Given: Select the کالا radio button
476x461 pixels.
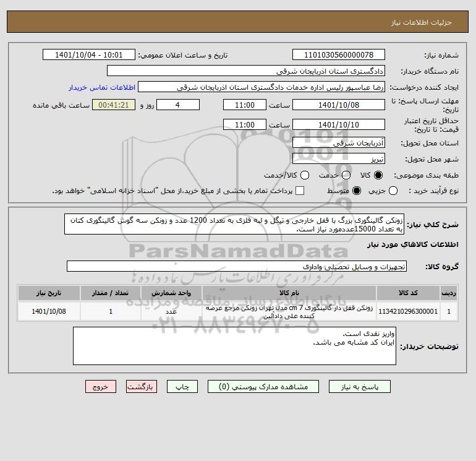Looking at the screenshot, I should pyautogui.click(x=378, y=175).
